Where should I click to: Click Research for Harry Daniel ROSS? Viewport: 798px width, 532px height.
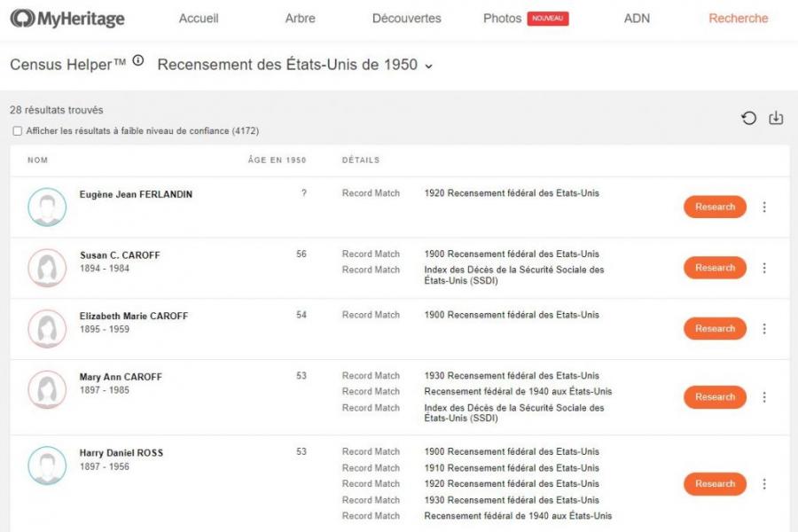click(715, 483)
